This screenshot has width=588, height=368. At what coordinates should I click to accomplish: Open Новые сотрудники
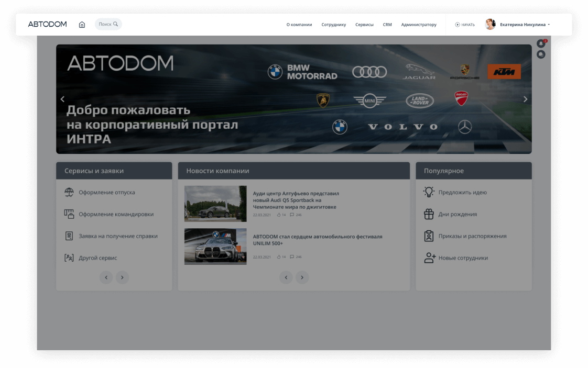(x=463, y=258)
